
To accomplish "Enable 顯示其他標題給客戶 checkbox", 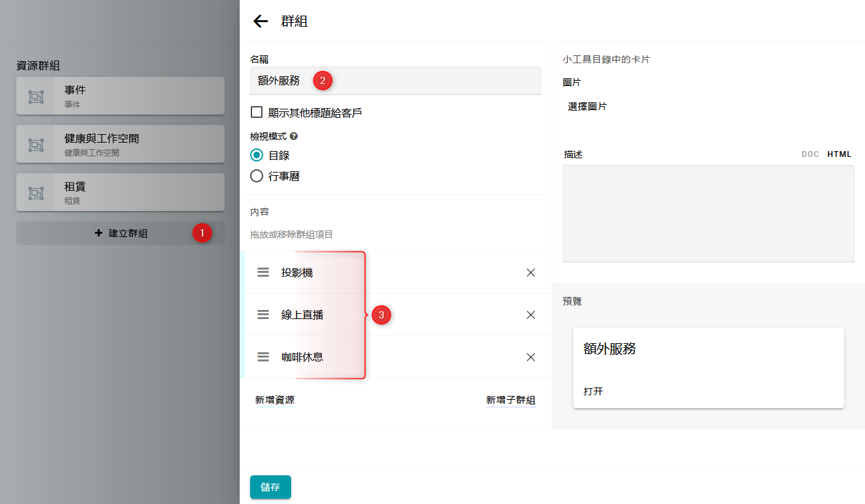I will coord(257,113).
